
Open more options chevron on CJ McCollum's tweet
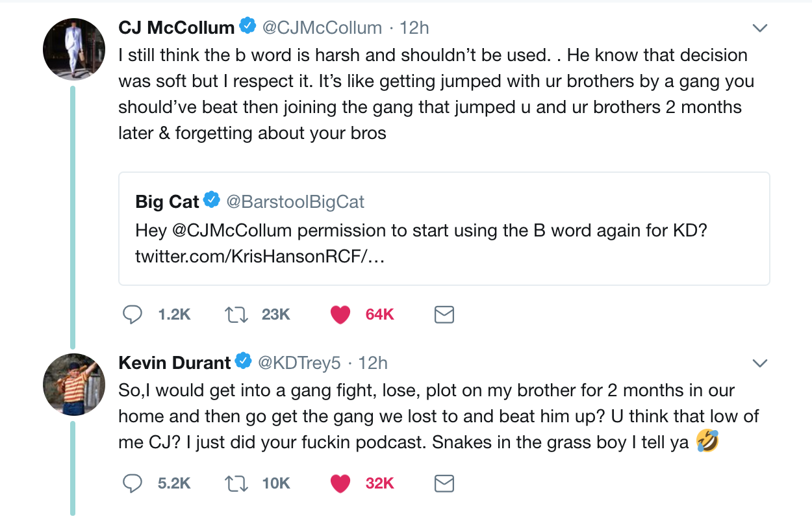[759, 28]
